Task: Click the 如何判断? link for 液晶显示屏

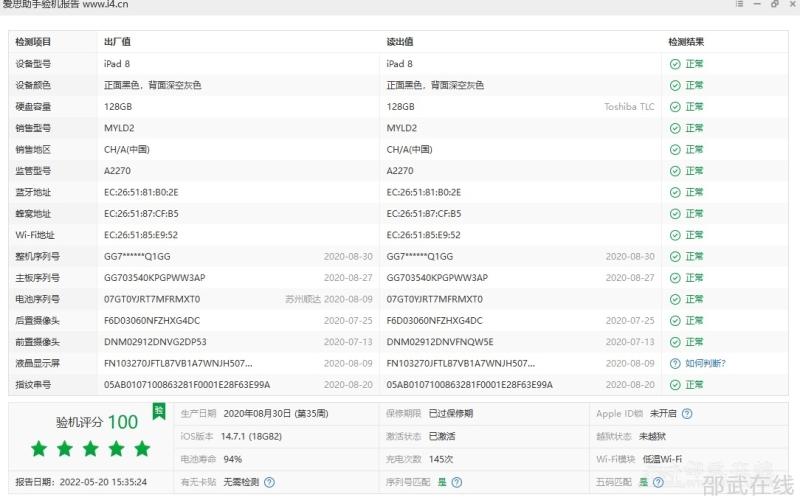Action: (705, 363)
